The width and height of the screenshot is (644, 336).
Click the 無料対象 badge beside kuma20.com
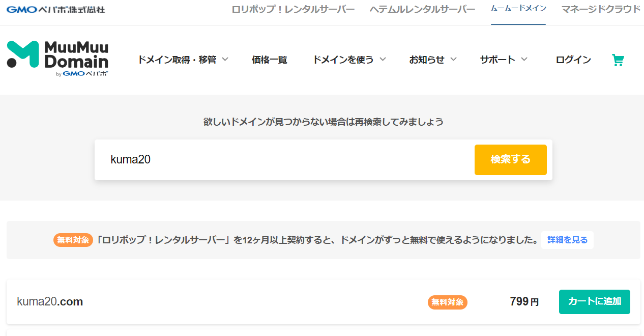pos(447,302)
